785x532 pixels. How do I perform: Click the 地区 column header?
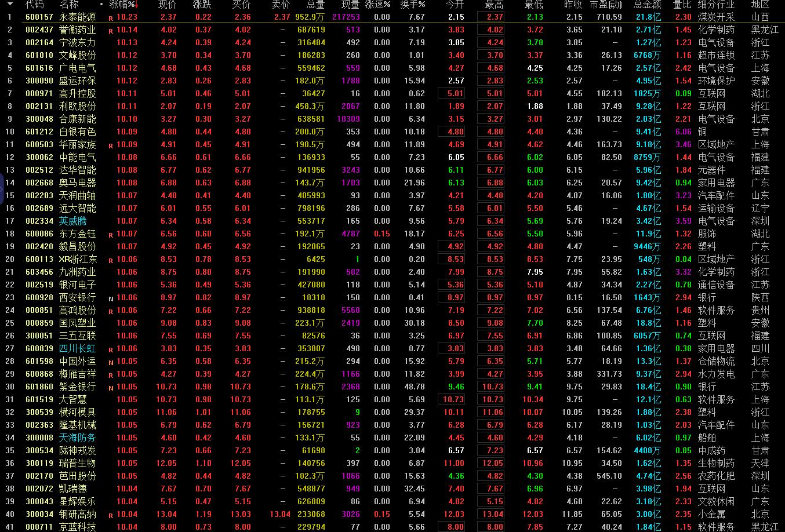pyautogui.click(x=760, y=5)
